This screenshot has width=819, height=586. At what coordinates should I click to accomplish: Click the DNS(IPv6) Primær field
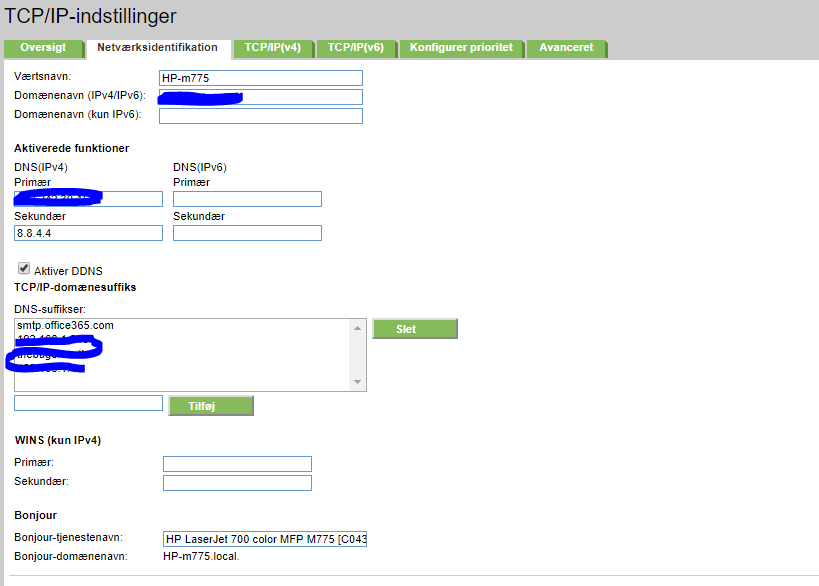tap(246, 199)
